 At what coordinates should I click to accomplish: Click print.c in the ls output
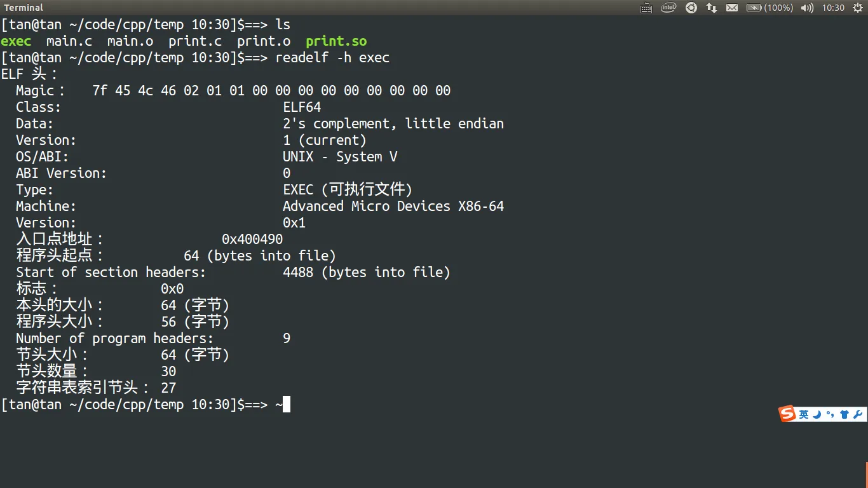click(x=195, y=41)
